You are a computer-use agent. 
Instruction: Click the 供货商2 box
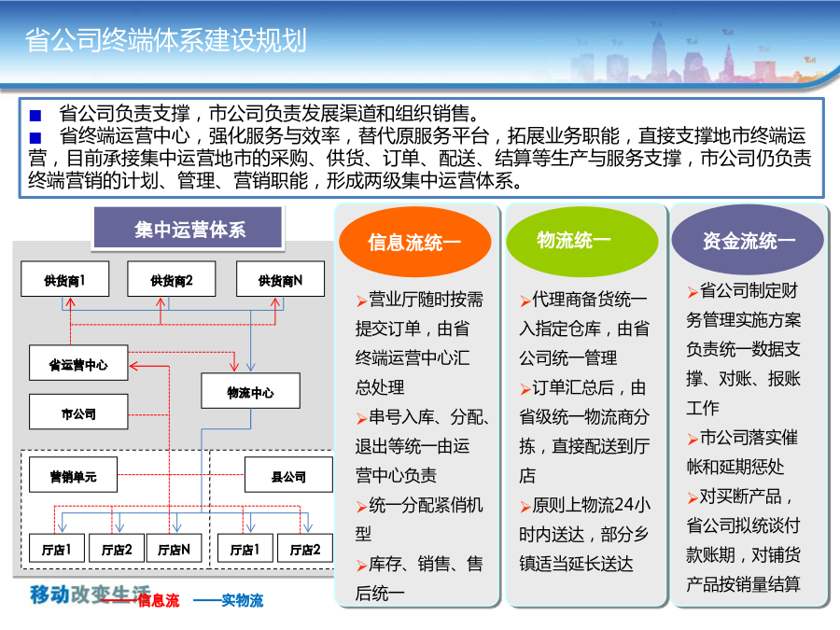[172, 279]
